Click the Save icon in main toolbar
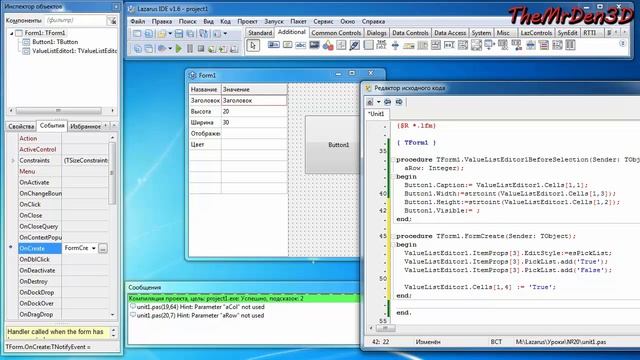The height and width of the screenshot is (360, 640). coord(179,33)
